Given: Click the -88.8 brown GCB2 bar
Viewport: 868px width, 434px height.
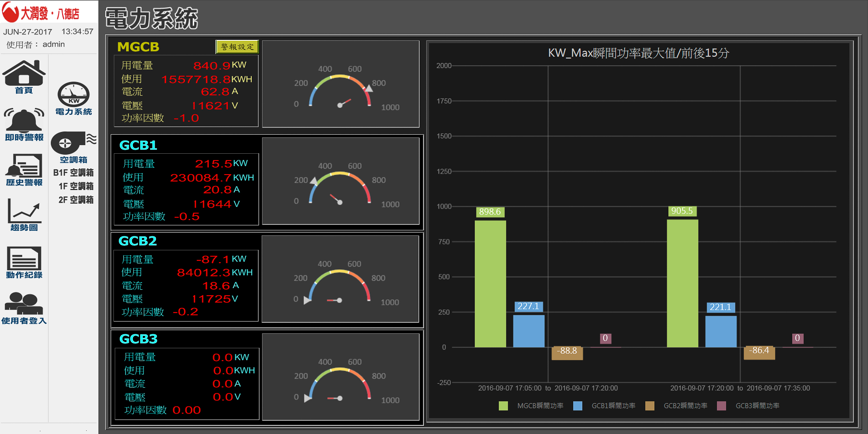Looking at the screenshot, I should (x=567, y=354).
